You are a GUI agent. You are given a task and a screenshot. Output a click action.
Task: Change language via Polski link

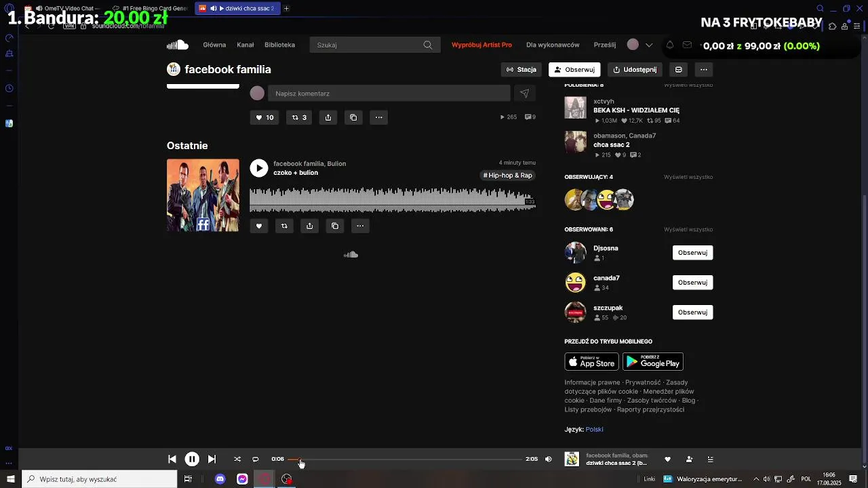[x=594, y=430]
